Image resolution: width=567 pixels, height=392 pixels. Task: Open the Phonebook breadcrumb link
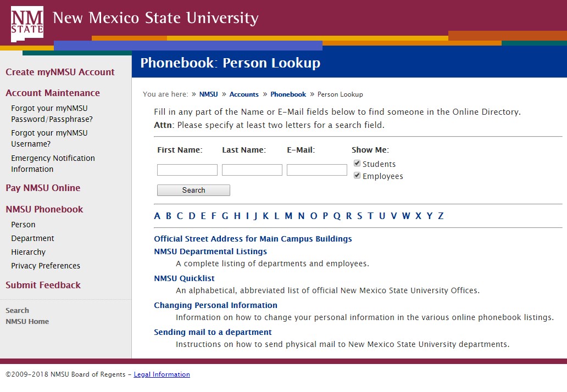(288, 94)
